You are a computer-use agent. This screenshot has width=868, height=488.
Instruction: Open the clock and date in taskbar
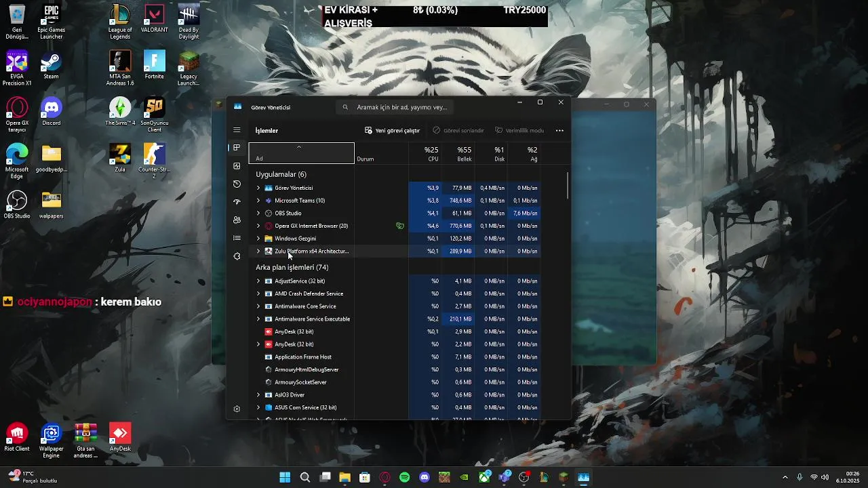[x=848, y=477]
